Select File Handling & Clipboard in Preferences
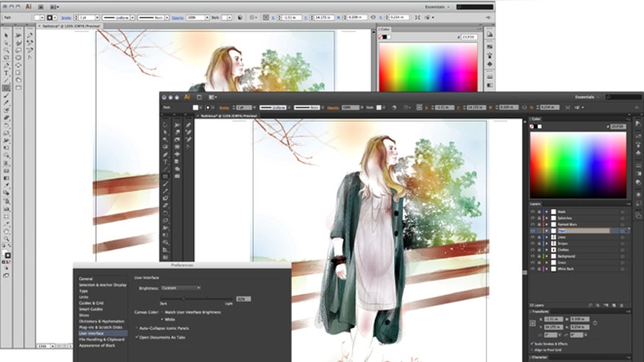 point(101,339)
